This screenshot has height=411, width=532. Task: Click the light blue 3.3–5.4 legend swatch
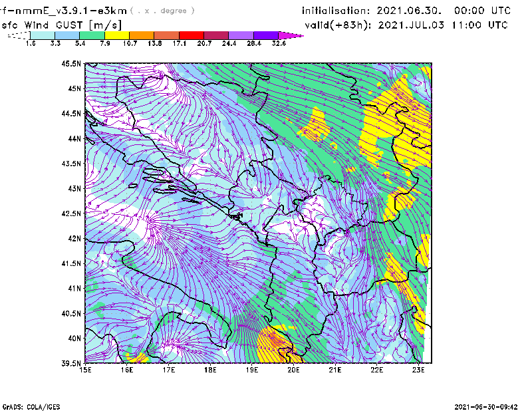click(x=67, y=35)
